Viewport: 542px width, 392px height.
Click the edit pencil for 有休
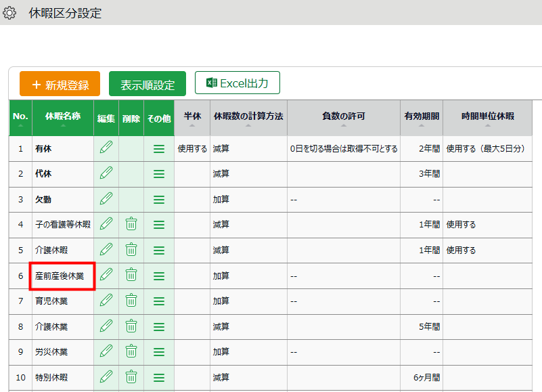[106, 148]
